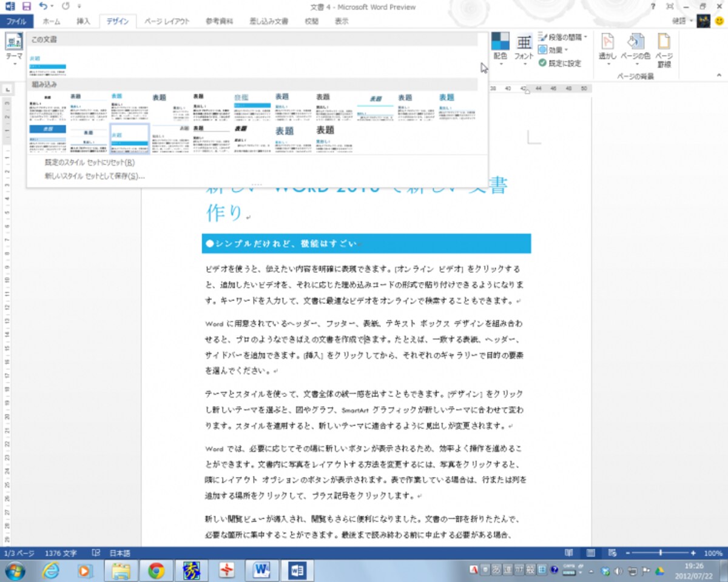Open the テーマ (Themes) button
728x582 pixels.
[13, 48]
